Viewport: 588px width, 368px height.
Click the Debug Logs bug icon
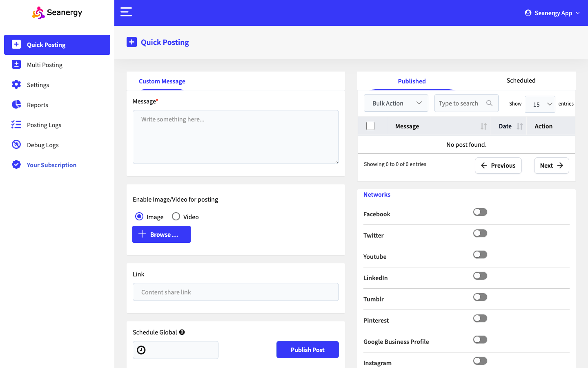tap(16, 144)
